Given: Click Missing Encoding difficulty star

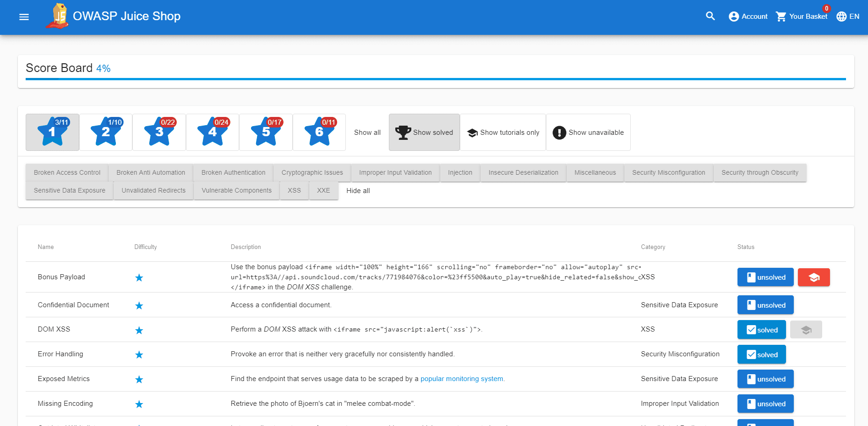Looking at the screenshot, I should click(139, 404).
